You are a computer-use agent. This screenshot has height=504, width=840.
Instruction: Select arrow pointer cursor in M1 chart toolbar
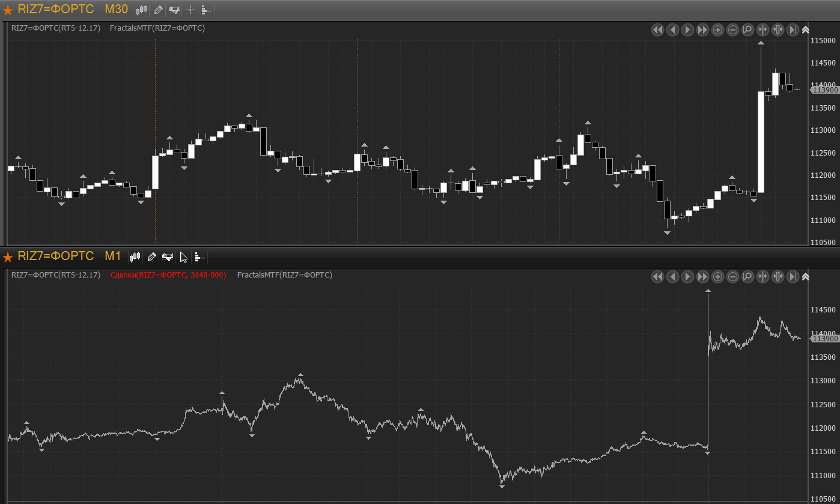[184, 257]
